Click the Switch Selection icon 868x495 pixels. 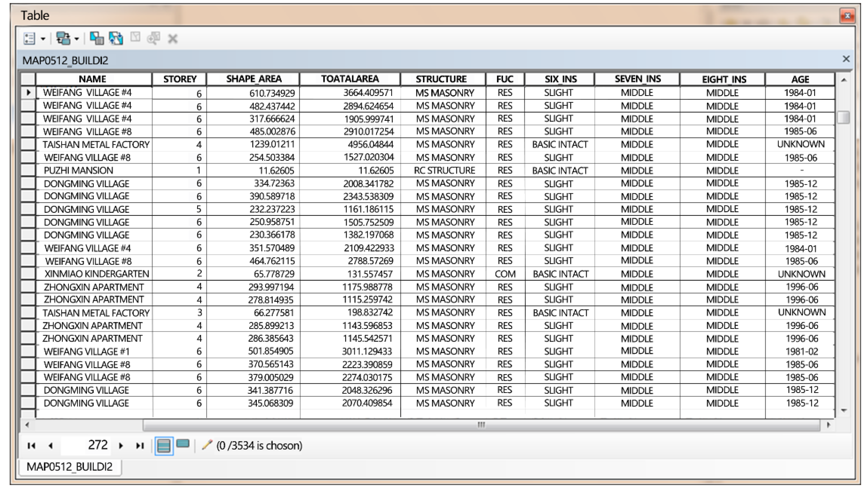tap(116, 38)
